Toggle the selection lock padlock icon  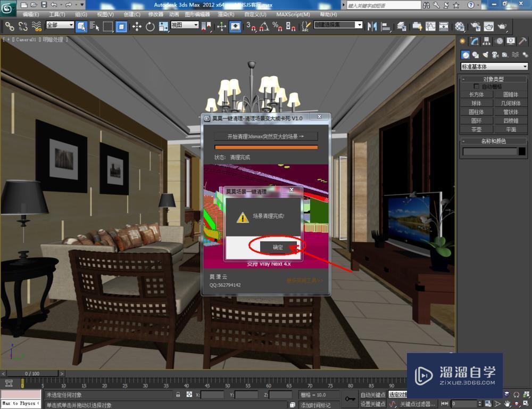coord(178,395)
